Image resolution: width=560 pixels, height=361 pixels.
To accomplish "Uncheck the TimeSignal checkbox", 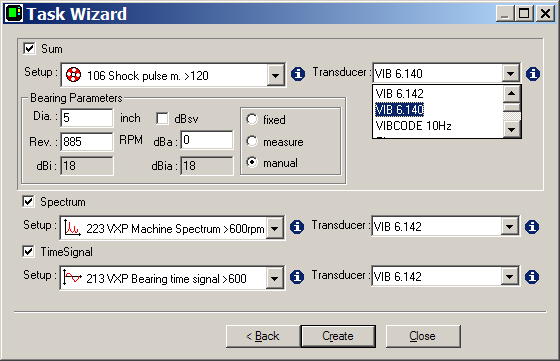I will [x=28, y=251].
